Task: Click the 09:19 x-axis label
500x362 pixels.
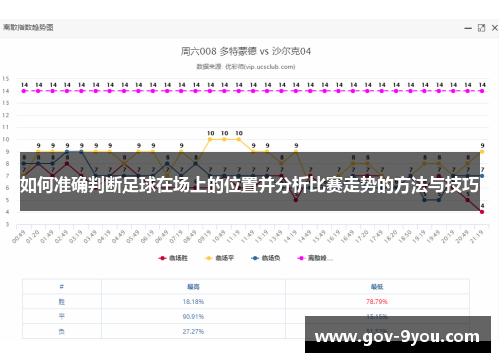Action: [205, 236]
